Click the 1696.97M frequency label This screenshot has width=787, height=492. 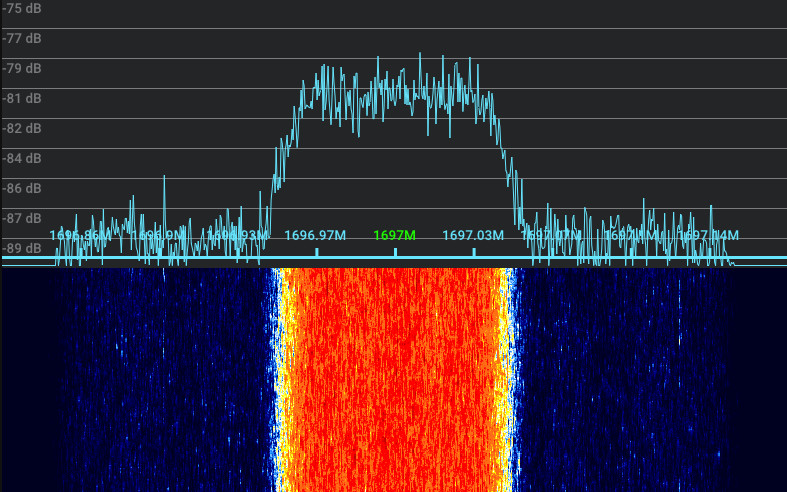(x=315, y=236)
